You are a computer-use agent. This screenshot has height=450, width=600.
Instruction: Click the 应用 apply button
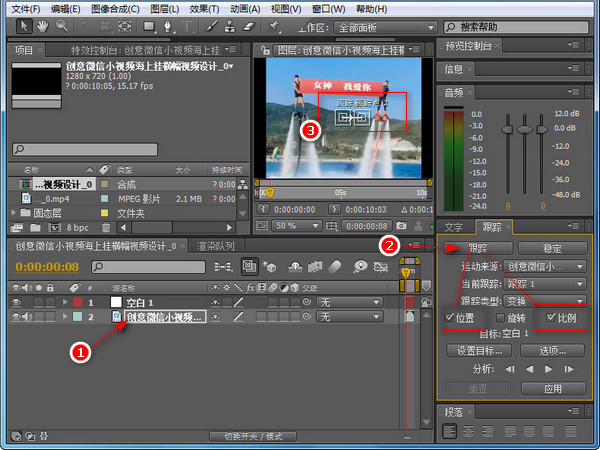click(553, 389)
